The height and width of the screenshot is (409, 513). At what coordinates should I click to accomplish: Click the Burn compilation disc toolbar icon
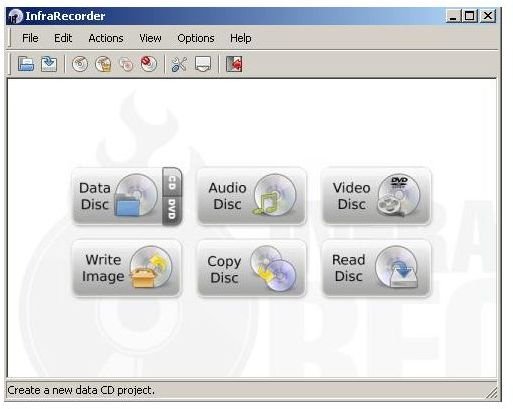[x=80, y=64]
